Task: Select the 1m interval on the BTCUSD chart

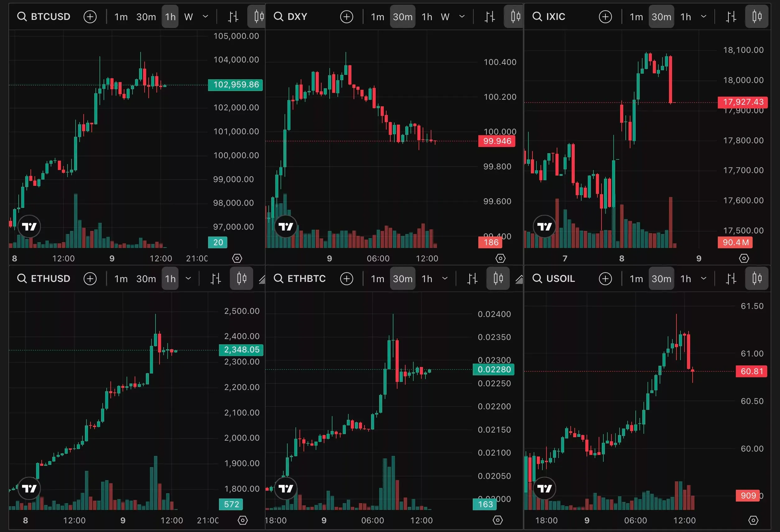Action: click(x=121, y=16)
